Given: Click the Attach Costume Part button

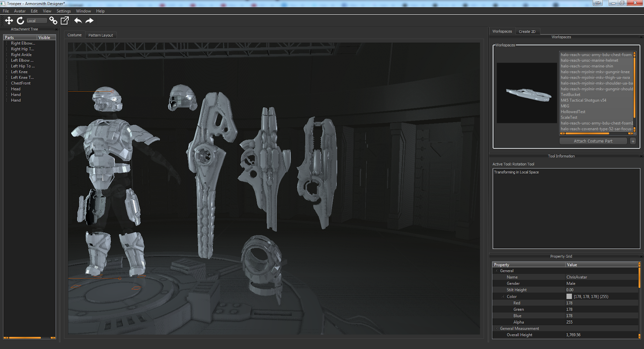Looking at the screenshot, I should (x=593, y=141).
